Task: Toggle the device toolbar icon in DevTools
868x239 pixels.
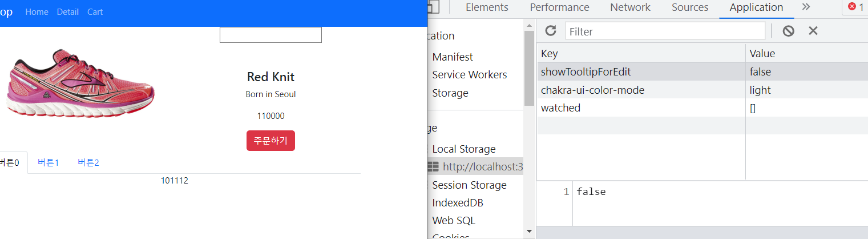Action: tap(433, 7)
